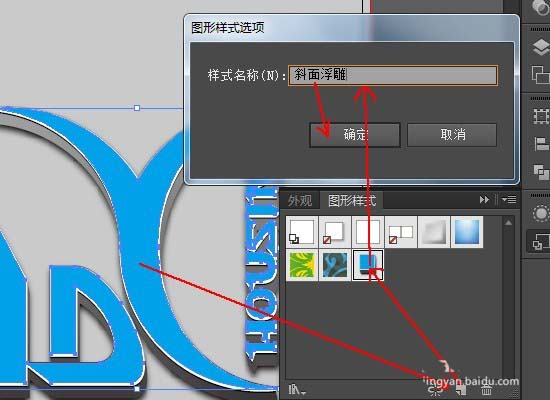Select the blue gradient style swatch
The width and height of the screenshot is (550, 400).
coord(467,232)
